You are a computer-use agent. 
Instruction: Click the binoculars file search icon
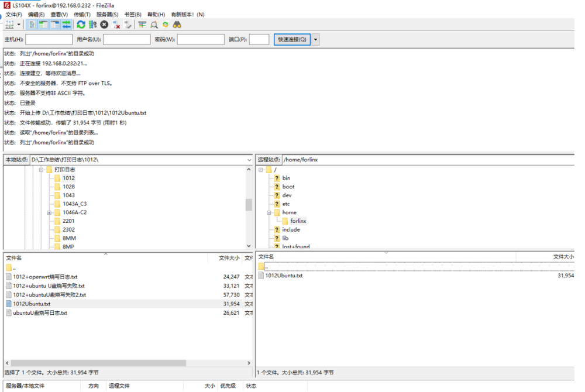pyautogui.click(x=177, y=25)
